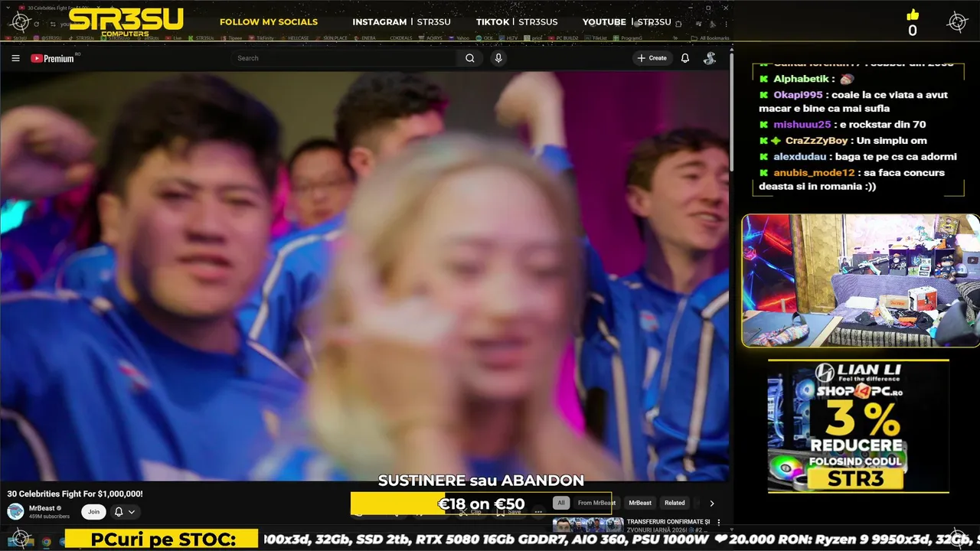The height and width of the screenshot is (551, 980).
Task: Open the ProgramG bookmark
Action: coord(627,37)
